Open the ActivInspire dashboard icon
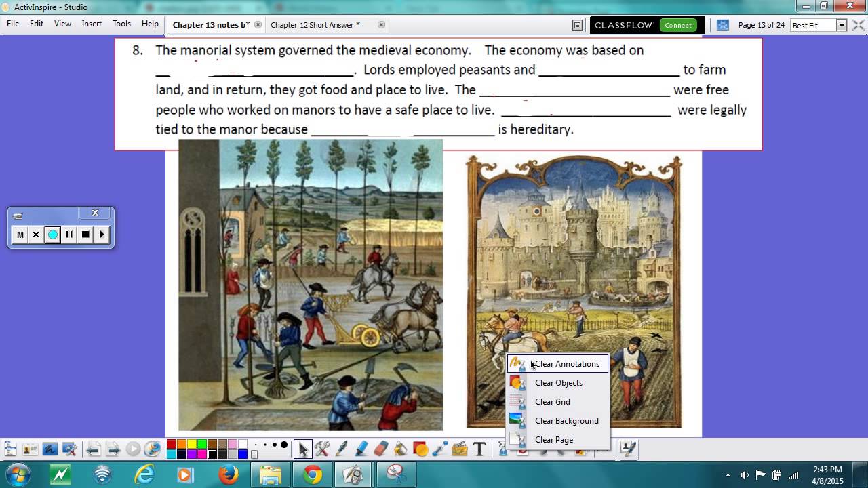 click(577, 25)
